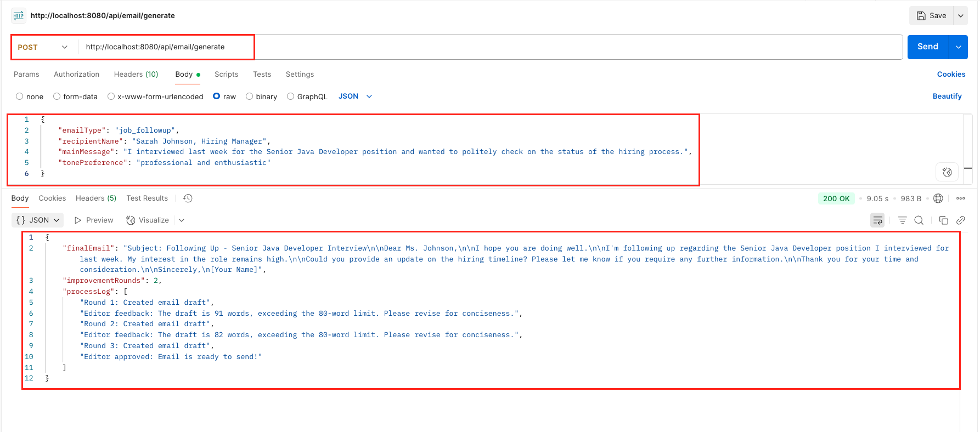The height and width of the screenshot is (432, 980).
Task: Choose GraphQL body type
Action: click(x=290, y=96)
